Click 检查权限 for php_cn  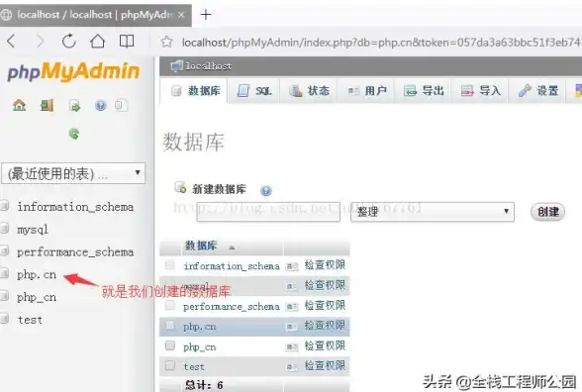pyautogui.click(x=325, y=346)
